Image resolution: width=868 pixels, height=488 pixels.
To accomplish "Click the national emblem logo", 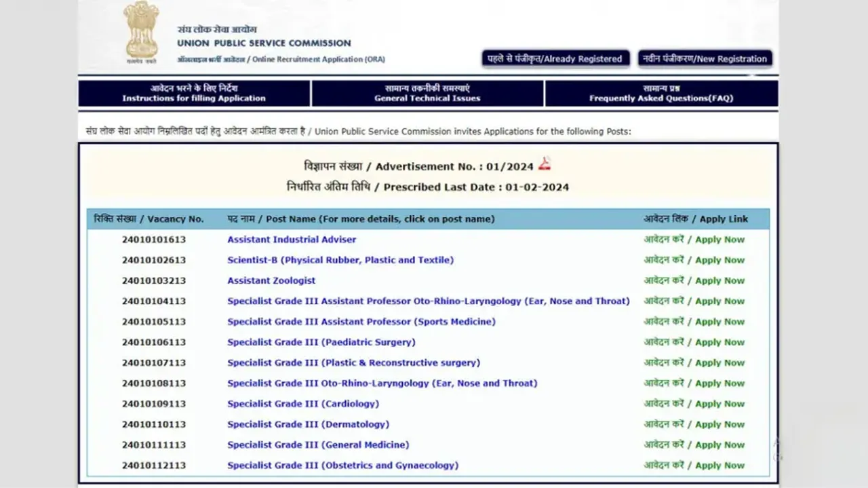I will pyautogui.click(x=141, y=32).
